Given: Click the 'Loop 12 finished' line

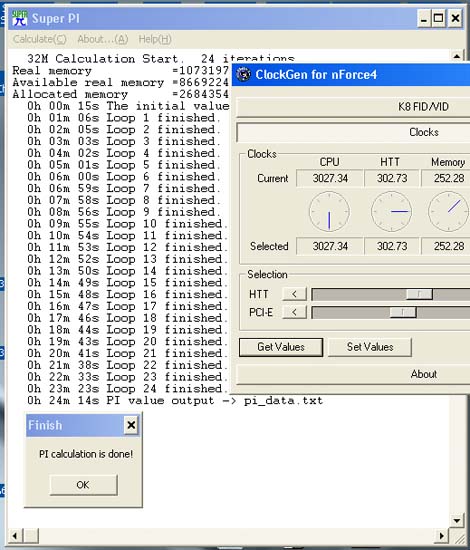Looking at the screenshot, I should [x=128, y=247].
